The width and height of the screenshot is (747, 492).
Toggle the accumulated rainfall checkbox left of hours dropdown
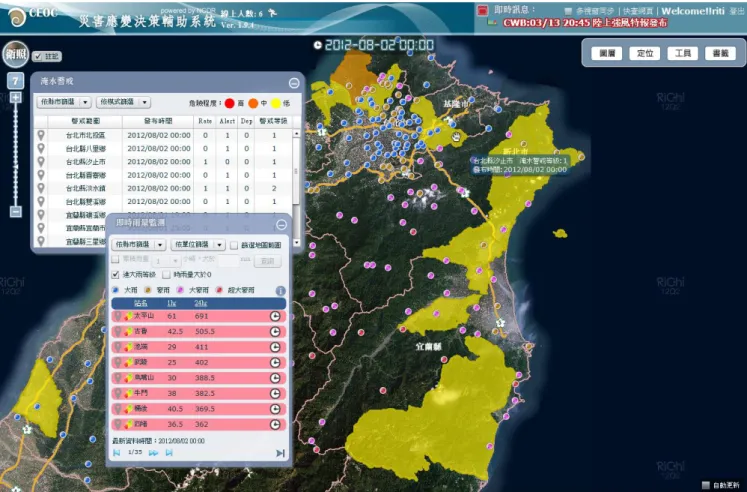115,260
